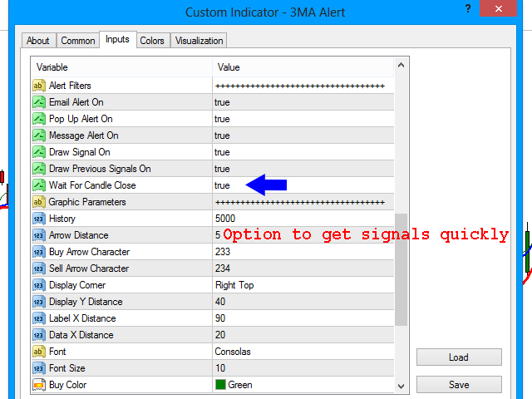Click the vertical scrollbar thumb
The image size is (532, 399).
click(x=401, y=269)
